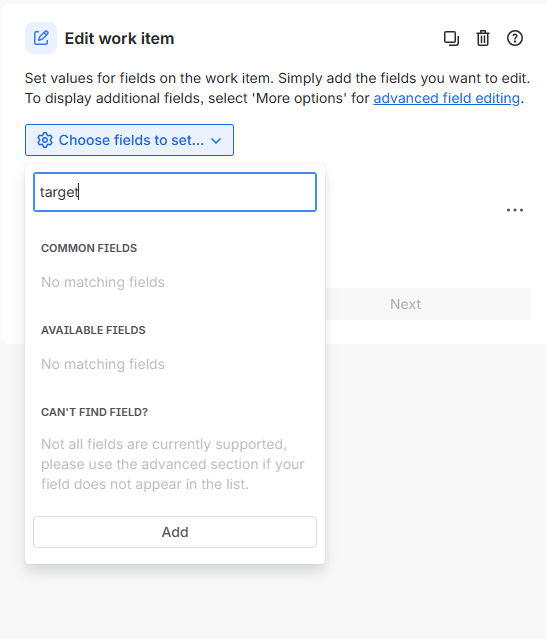Screen dimensions: 546x639
Task: Click the 'Not all fields are currently supported' note
Action: [x=173, y=464]
